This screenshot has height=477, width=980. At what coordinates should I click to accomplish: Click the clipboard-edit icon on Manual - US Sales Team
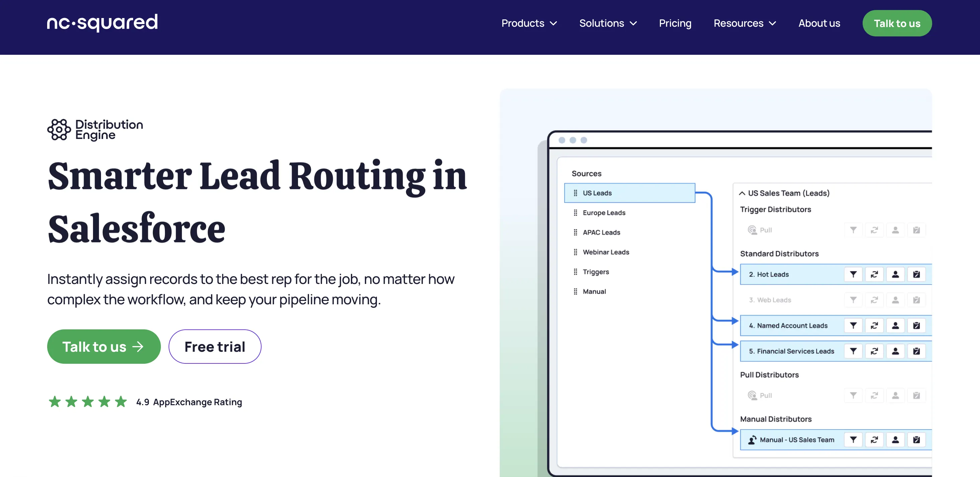tap(917, 440)
